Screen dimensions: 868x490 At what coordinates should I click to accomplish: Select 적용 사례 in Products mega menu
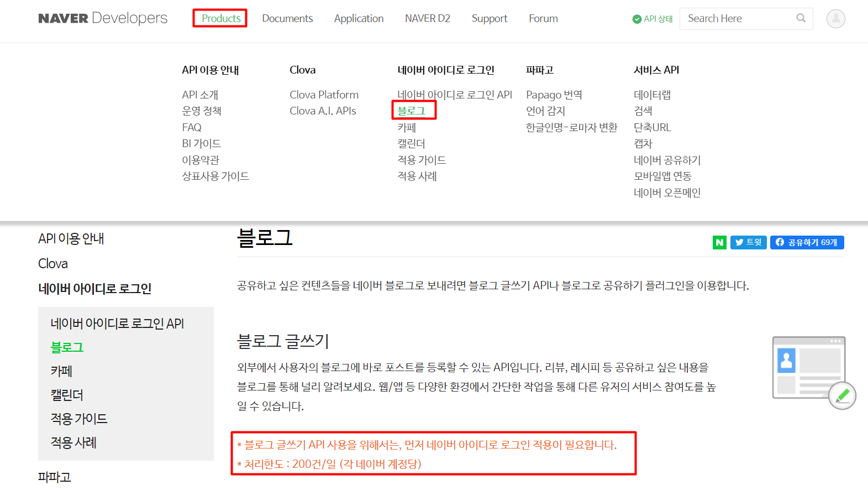(417, 176)
